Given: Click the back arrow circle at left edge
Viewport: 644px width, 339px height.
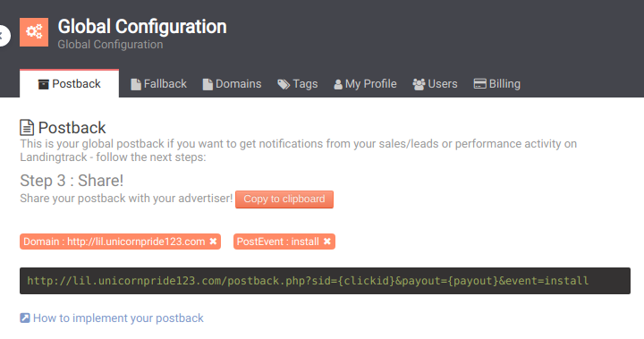Looking at the screenshot, I should (x=4, y=36).
